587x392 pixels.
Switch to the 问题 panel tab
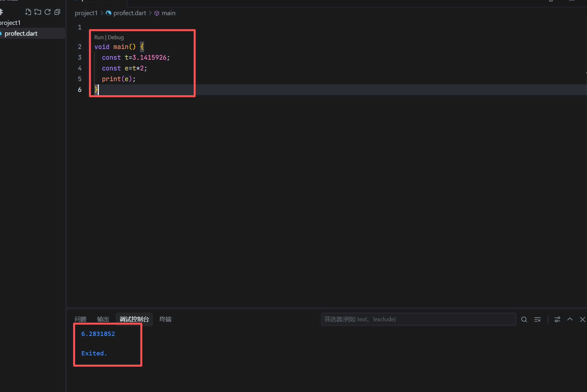[x=81, y=319]
